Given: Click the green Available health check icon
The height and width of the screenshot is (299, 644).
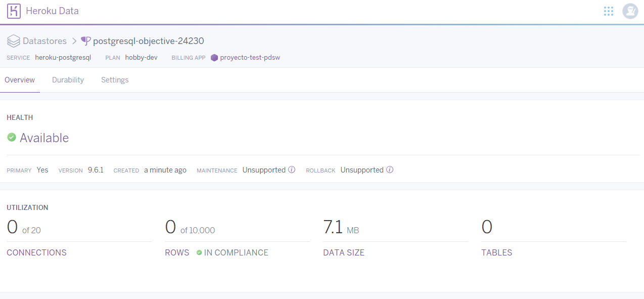Looking at the screenshot, I should tap(12, 137).
